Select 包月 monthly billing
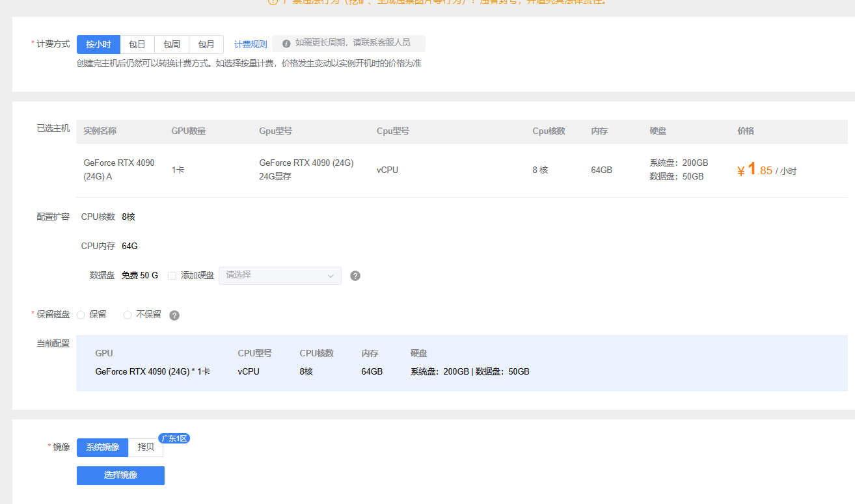 (x=206, y=44)
